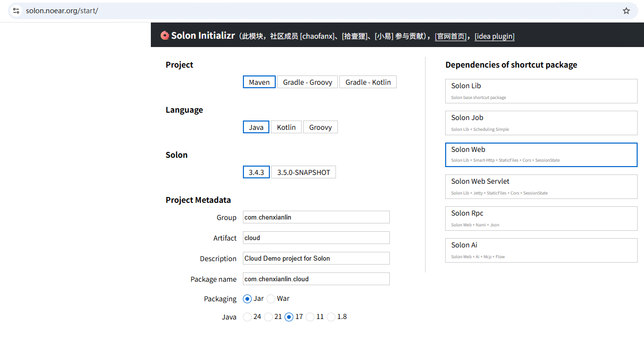
Task: Choose the Solon Web dependency package
Action: [541, 155]
